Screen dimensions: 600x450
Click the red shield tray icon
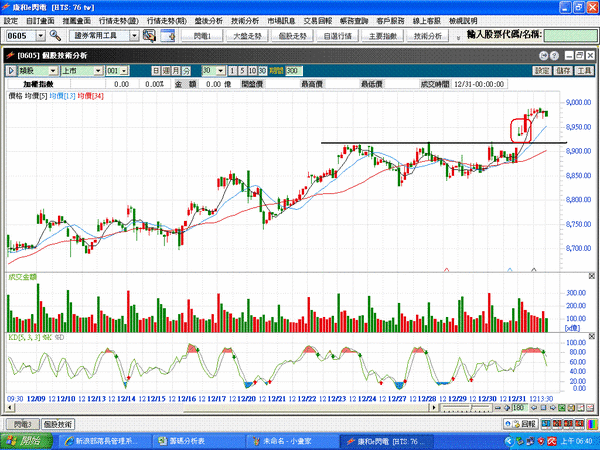[x=541, y=441]
